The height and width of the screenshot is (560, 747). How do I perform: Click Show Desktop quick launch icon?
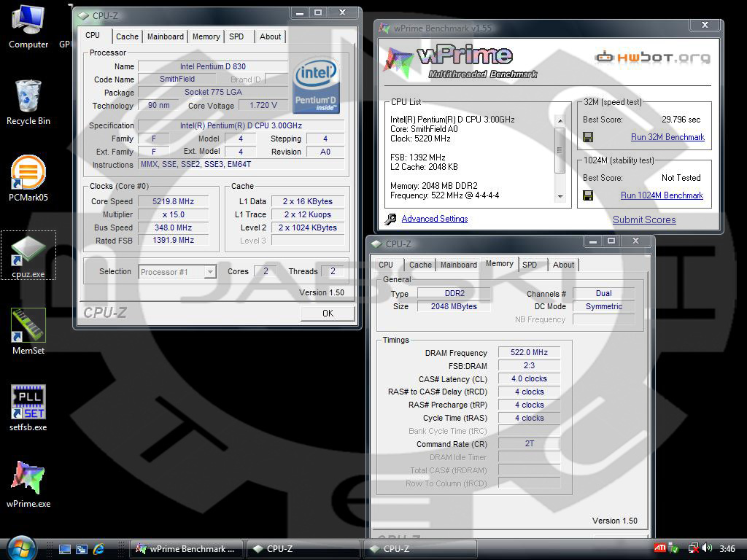point(65,549)
